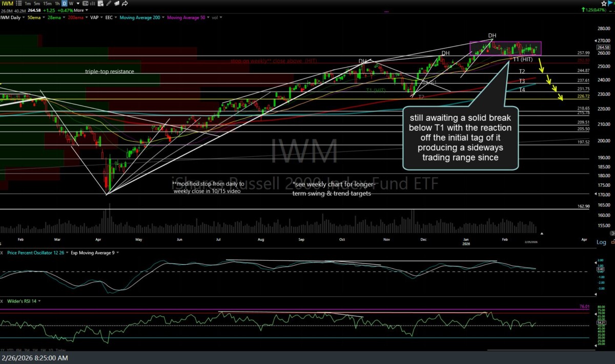Toggle Log scale at the chart bottom
Image resolution: width=615 pixels, height=364 pixels.
pos(601,242)
